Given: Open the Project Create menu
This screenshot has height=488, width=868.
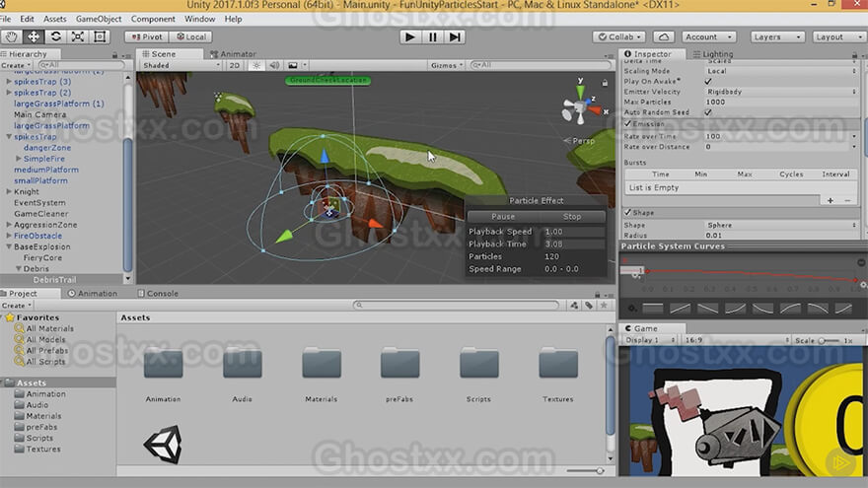Looking at the screenshot, I should click(x=16, y=306).
